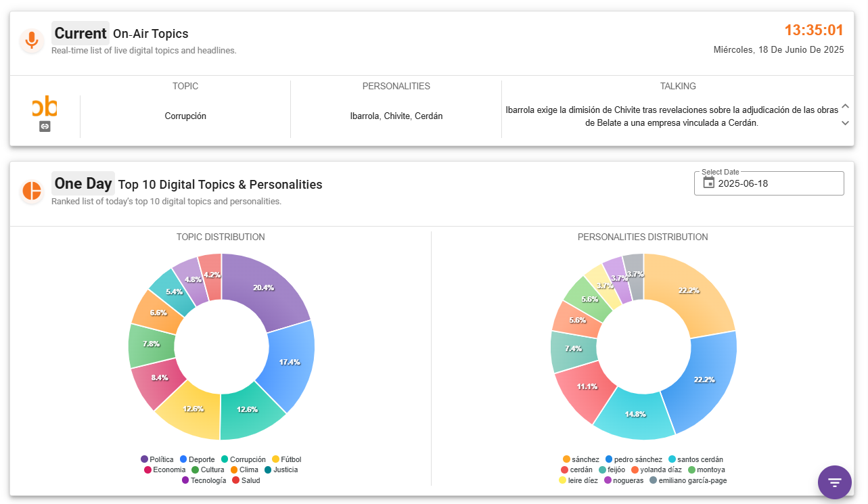Open the purple filter floating button
This screenshot has height=504, width=868.
pos(834,482)
